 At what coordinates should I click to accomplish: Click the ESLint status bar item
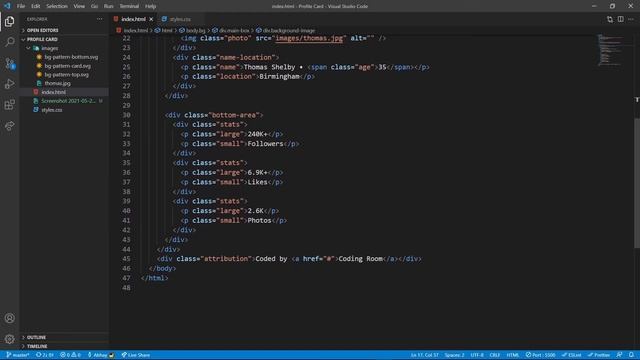click(x=571, y=355)
